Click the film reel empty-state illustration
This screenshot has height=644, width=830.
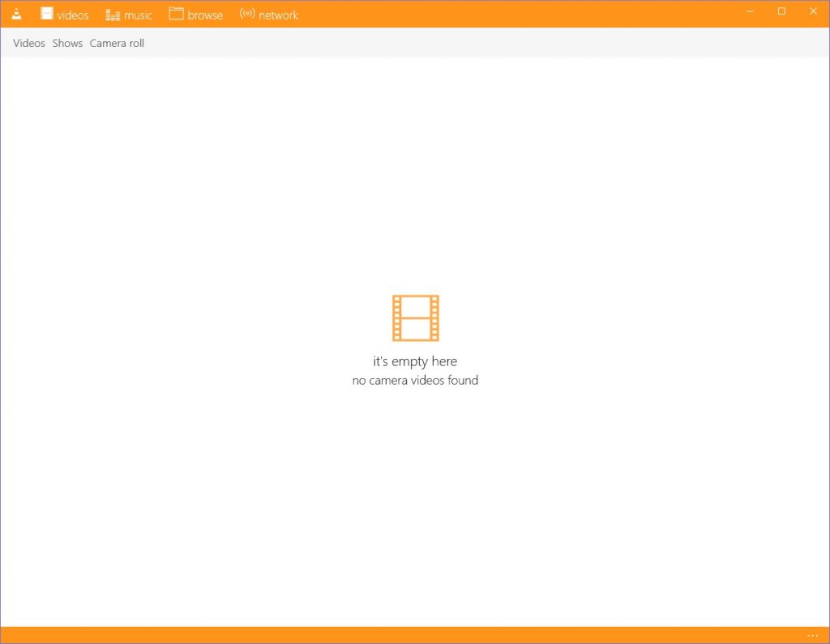(415, 318)
